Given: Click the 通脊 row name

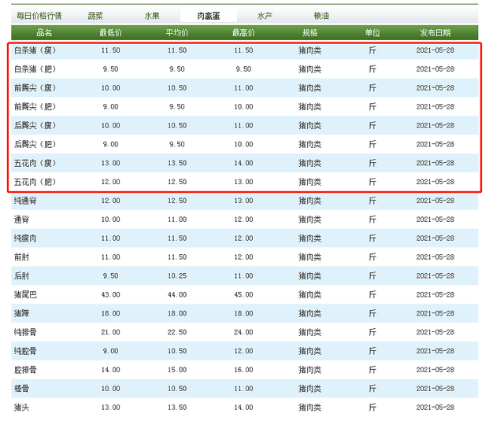Looking at the screenshot, I should click(x=21, y=220).
